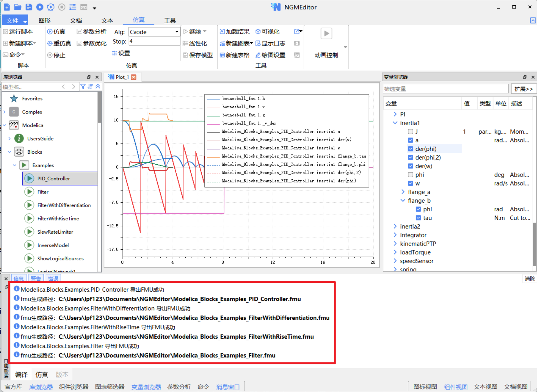537x392 pixels.
Task: Switch to the 图形 ribbon tab
Action: 45,20
